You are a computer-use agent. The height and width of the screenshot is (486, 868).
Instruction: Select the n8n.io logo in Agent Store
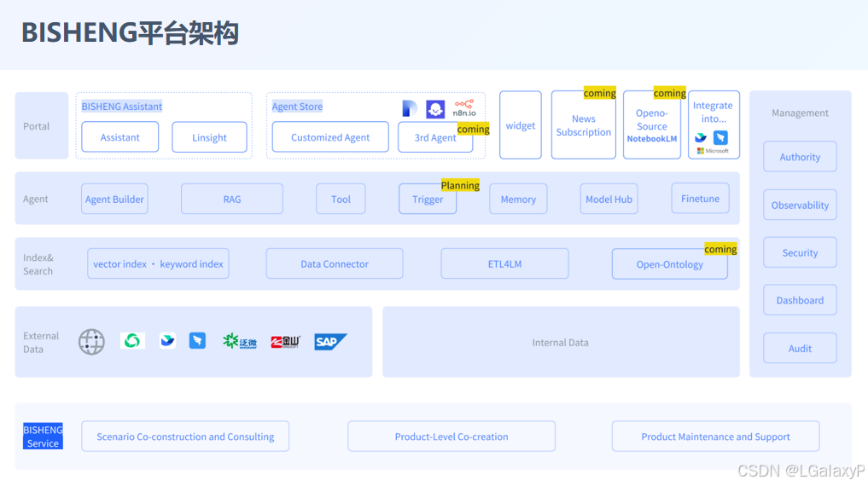coord(464,107)
